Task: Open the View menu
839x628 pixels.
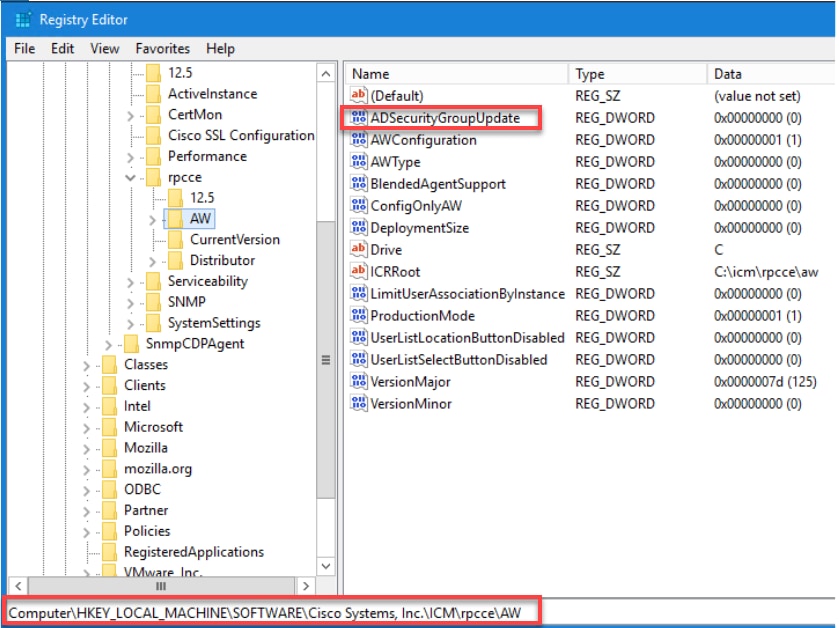Action: (x=104, y=49)
